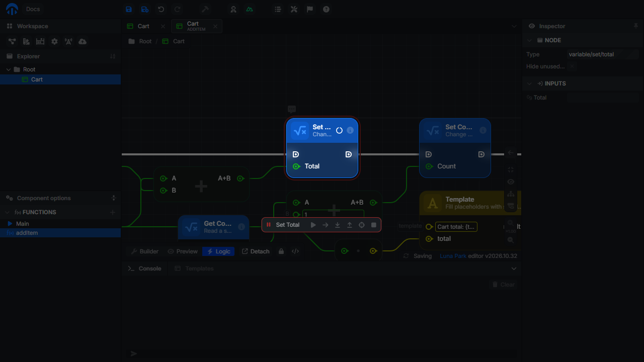The image size is (644, 362).
Task: Stop debugging with the square stop button
Action: [x=373, y=225]
